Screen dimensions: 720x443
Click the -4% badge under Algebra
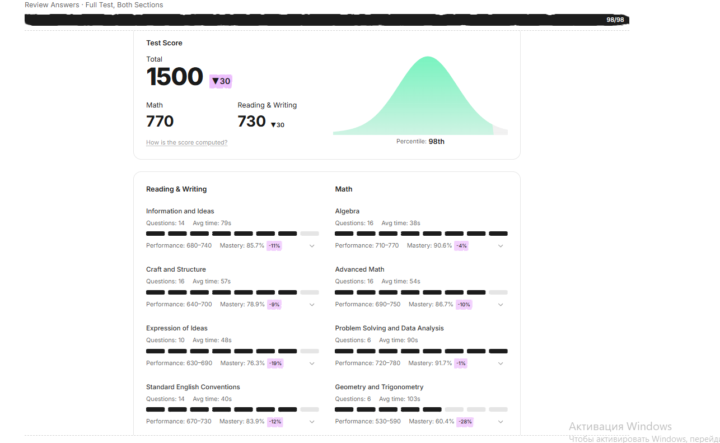tap(461, 246)
